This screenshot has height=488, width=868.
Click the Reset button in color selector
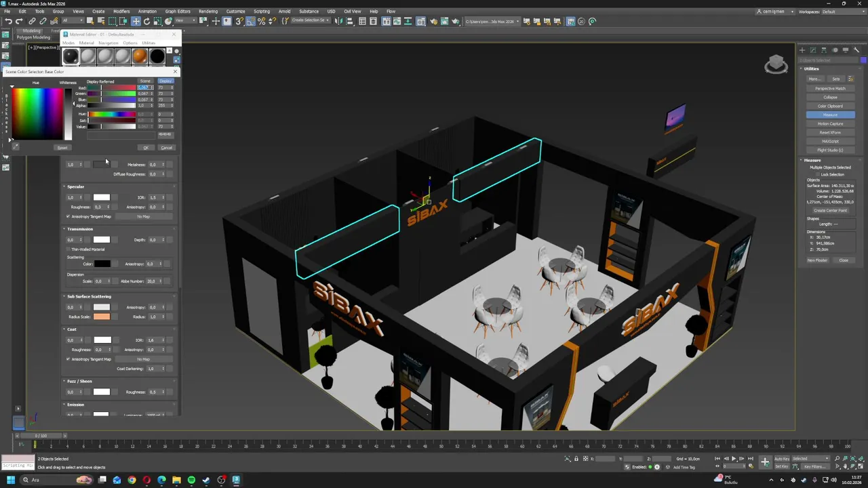[62, 148]
